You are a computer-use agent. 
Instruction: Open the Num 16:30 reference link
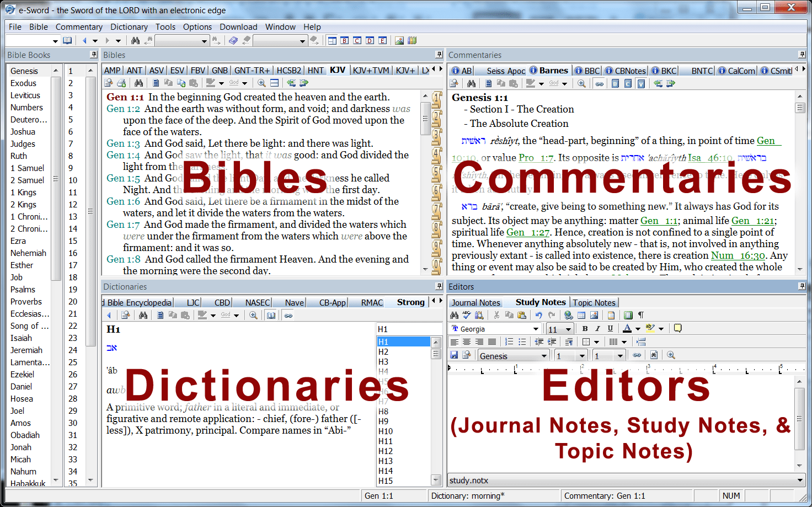[x=738, y=255]
